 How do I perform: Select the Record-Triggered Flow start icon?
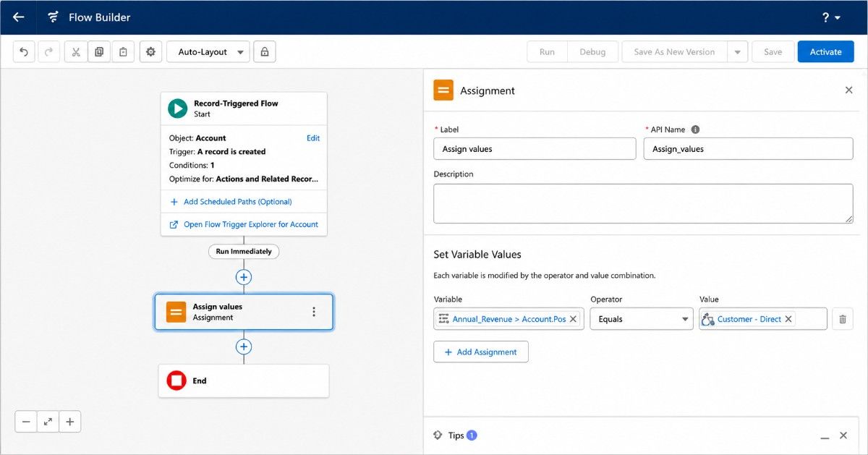[x=177, y=109]
